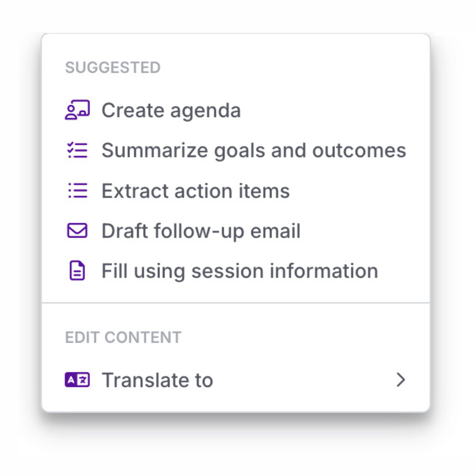Click the bullet list icon for Extract action items
Screen dimensions: 476x476
coord(77,190)
